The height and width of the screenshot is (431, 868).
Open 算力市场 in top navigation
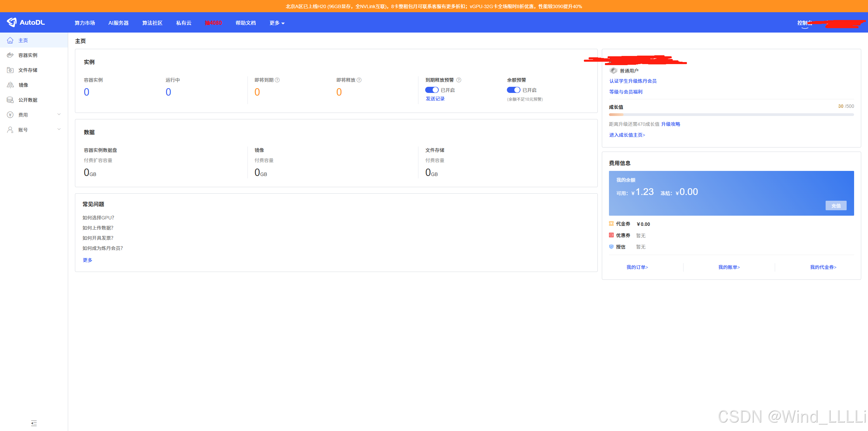coord(85,23)
